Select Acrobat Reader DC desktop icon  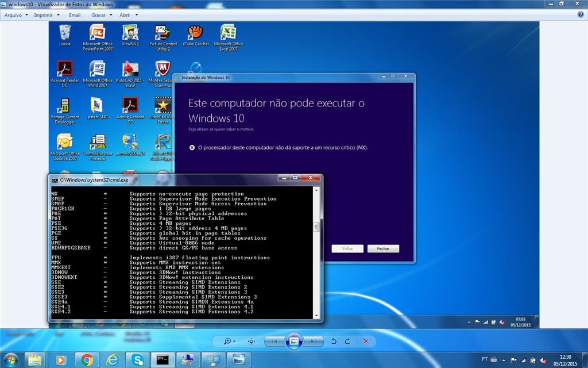(65, 74)
